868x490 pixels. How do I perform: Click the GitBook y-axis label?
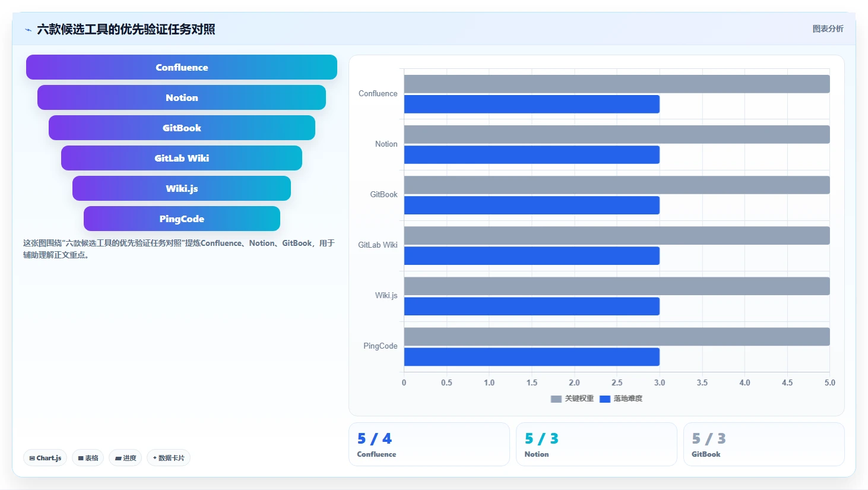tap(384, 194)
